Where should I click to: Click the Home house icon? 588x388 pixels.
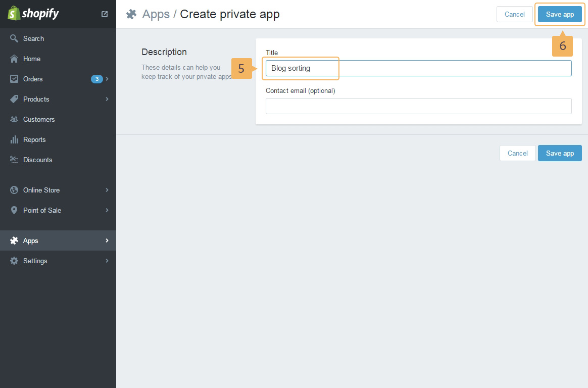click(x=14, y=59)
